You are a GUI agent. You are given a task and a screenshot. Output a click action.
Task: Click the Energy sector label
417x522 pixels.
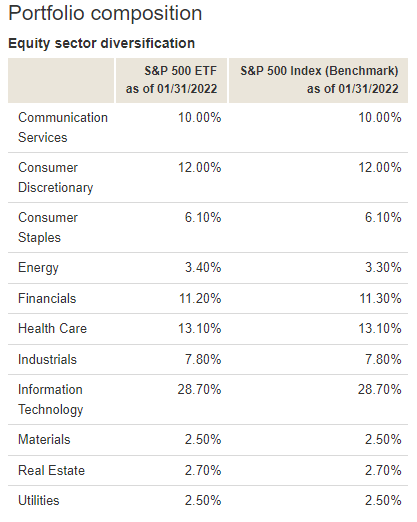(x=38, y=268)
